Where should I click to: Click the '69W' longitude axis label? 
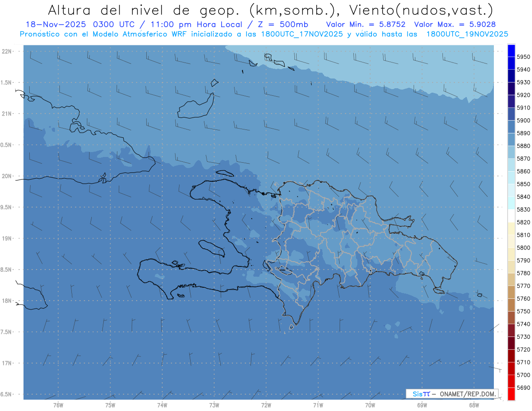(422, 405)
